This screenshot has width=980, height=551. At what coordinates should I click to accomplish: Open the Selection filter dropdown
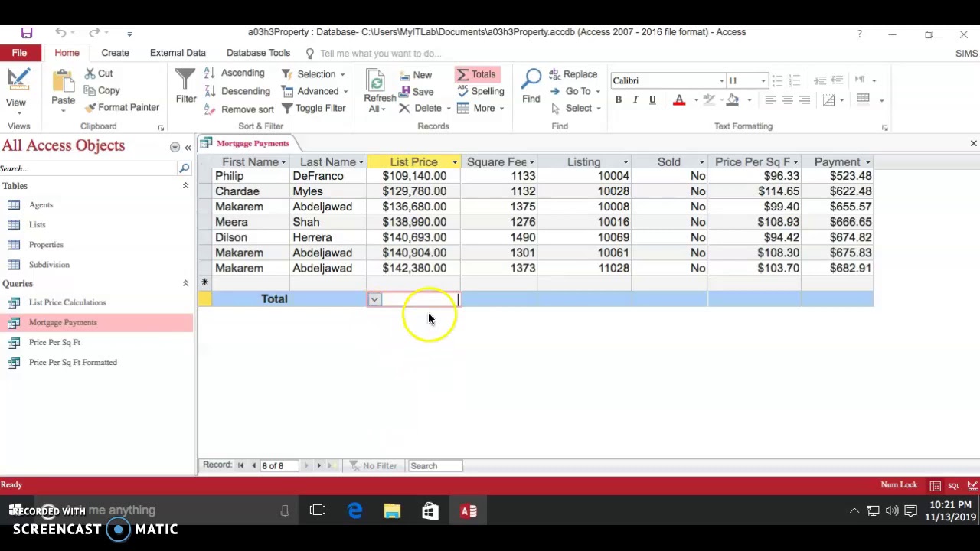pyautogui.click(x=313, y=74)
